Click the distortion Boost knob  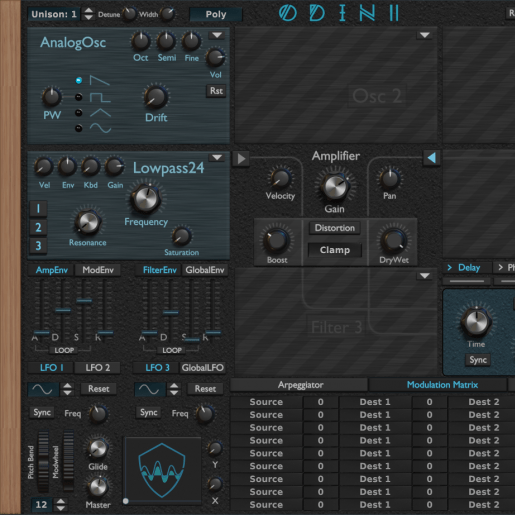(x=276, y=240)
